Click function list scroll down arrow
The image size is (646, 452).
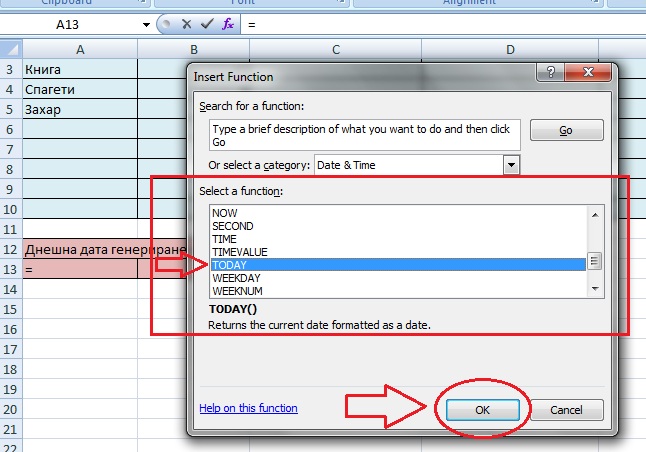tap(595, 288)
